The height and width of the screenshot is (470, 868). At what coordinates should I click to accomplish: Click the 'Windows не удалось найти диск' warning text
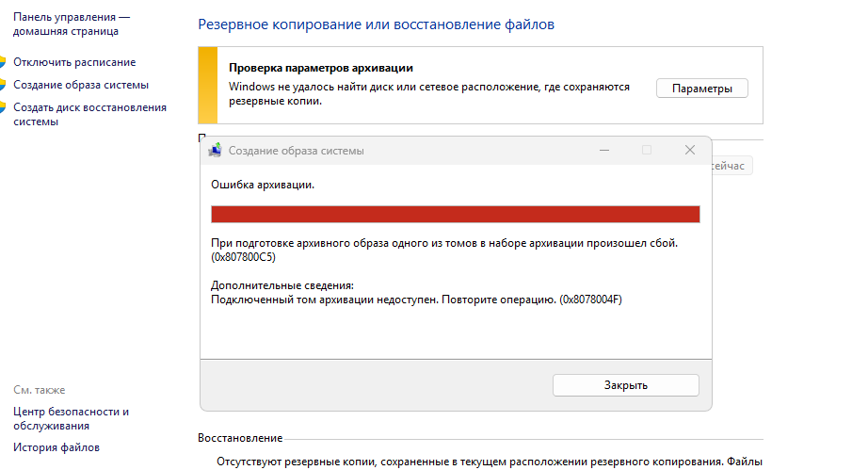click(429, 93)
